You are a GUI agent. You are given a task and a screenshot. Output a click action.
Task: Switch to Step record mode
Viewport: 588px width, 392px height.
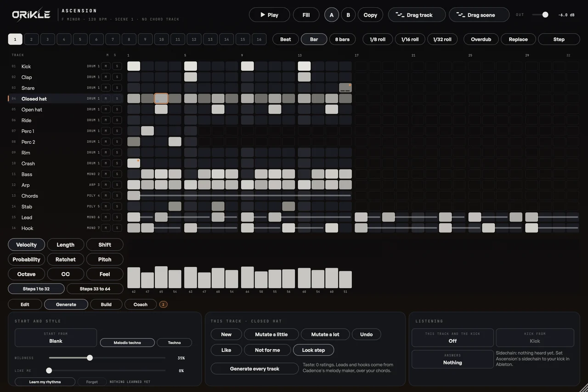(559, 39)
